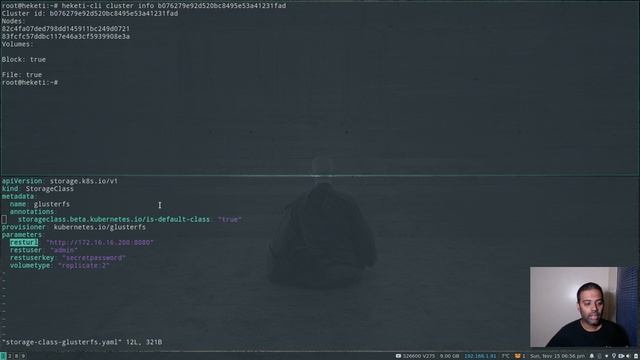
Task: Click the package update icon in status bar
Action: point(519,356)
